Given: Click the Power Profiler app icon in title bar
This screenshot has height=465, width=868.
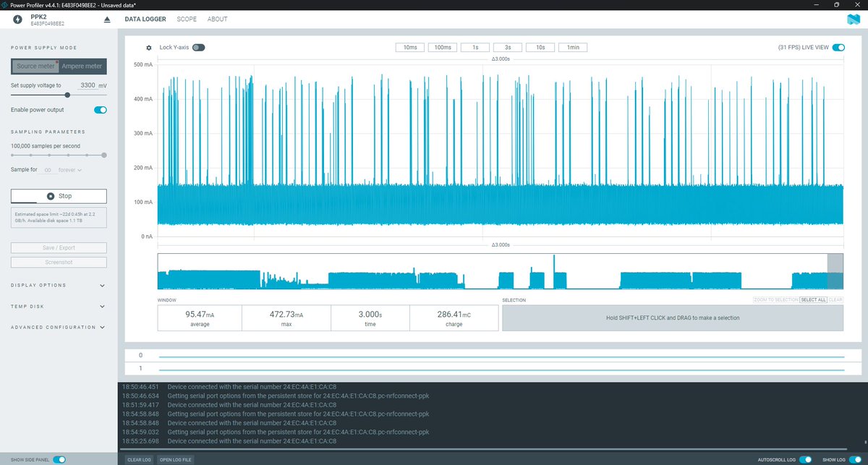Looking at the screenshot, I should pos(5,4).
